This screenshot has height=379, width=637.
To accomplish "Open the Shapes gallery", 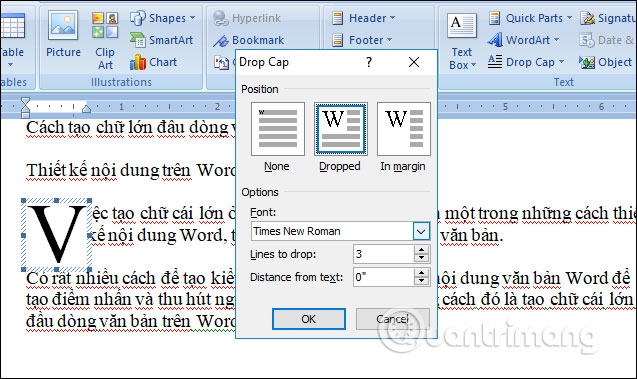I will [x=162, y=18].
